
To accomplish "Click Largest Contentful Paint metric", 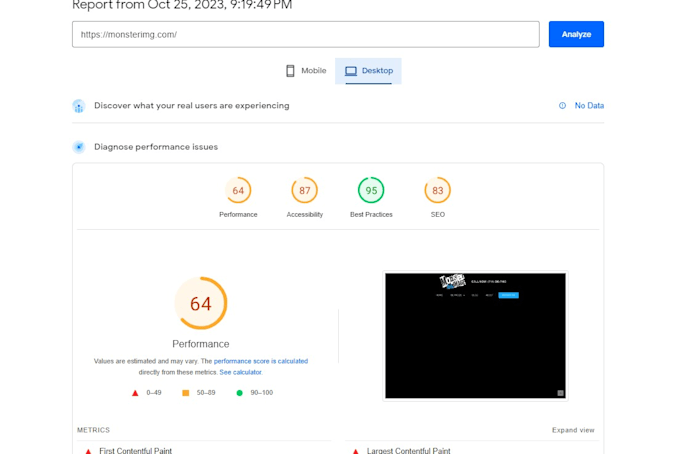I will (409, 451).
